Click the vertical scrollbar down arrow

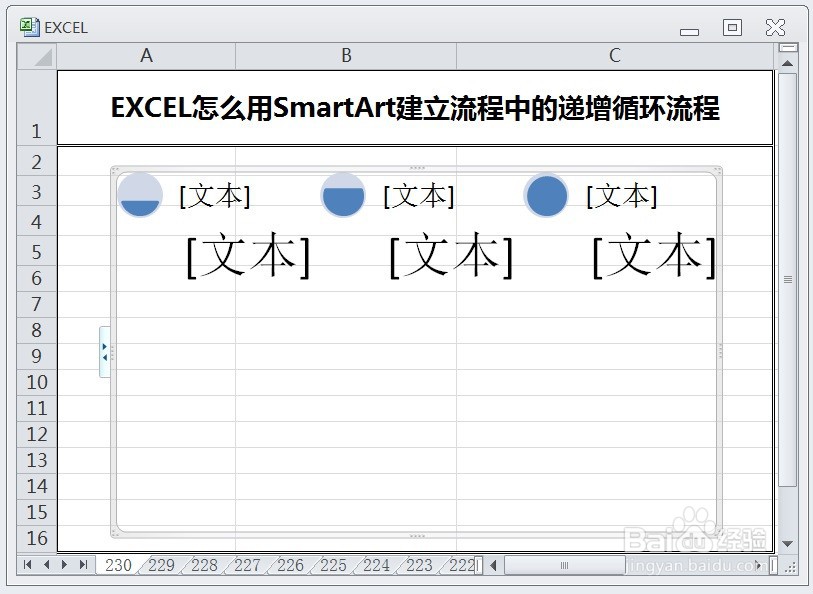pos(788,544)
